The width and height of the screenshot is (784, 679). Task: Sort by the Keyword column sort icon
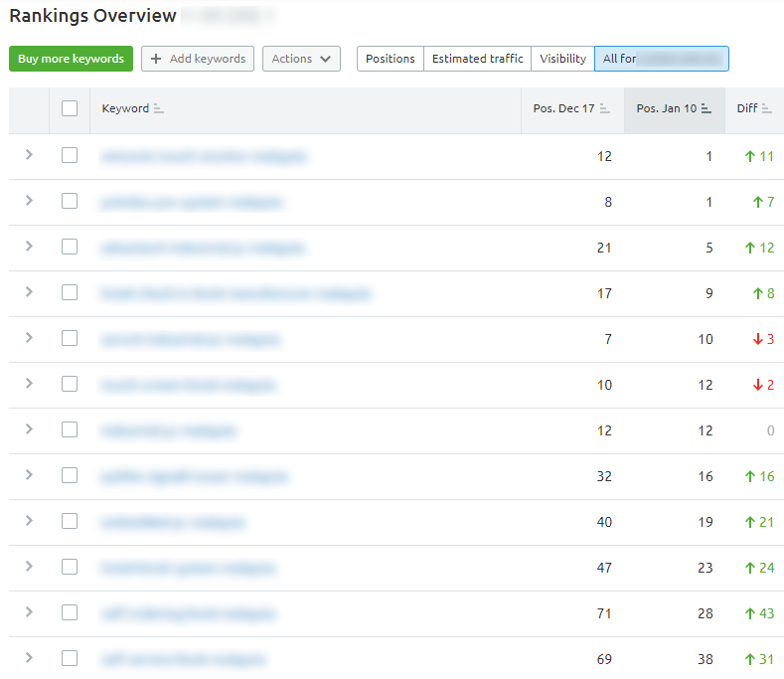[159, 108]
